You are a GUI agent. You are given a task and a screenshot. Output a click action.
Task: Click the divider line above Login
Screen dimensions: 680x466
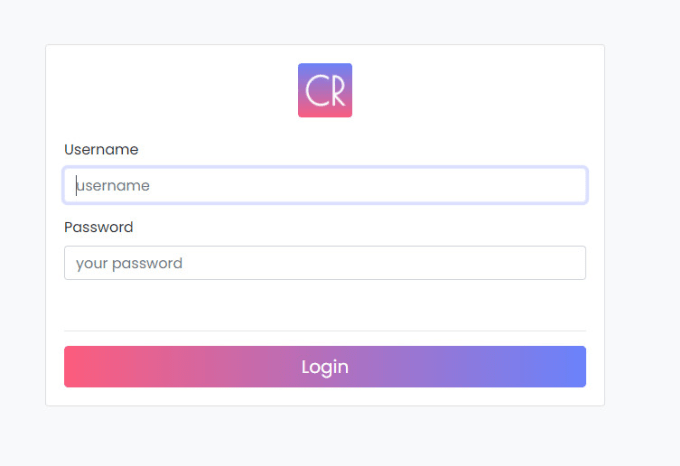click(325, 330)
